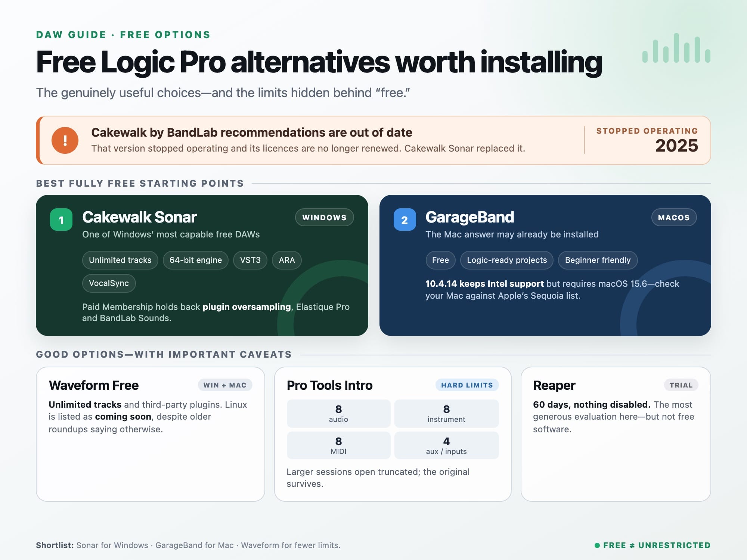Click the WIN + MAC badge
Image resolution: width=747 pixels, height=560 pixels.
point(225,385)
